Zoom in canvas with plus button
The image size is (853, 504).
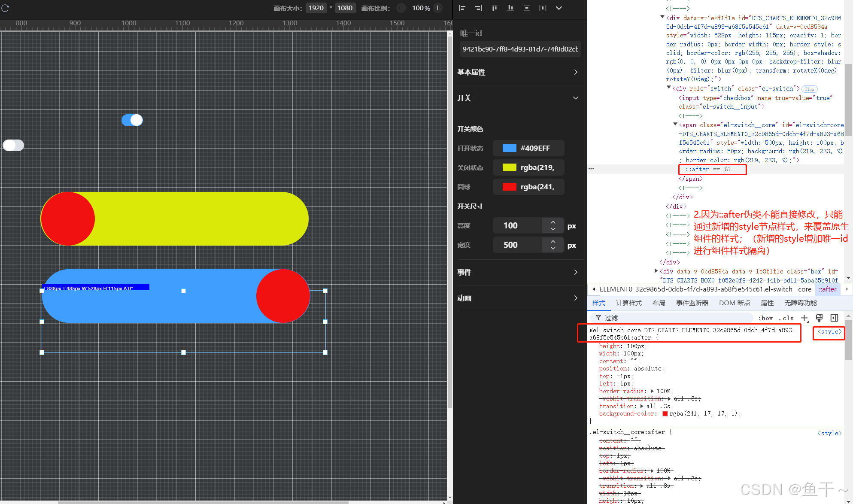(437, 8)
